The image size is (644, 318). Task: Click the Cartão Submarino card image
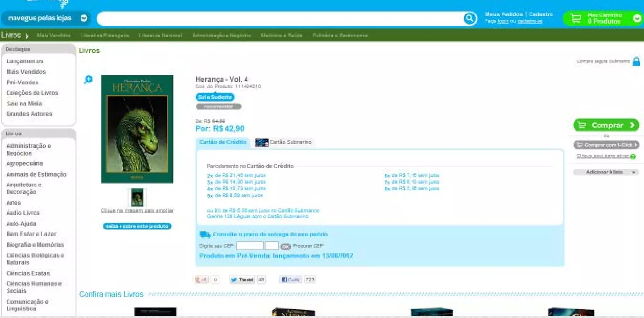click(x=262, y=142)
